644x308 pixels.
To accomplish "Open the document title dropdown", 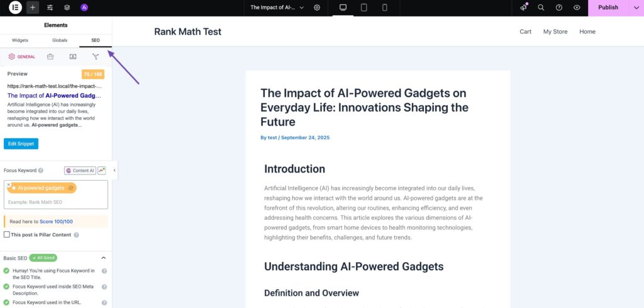I will [277, 8].
